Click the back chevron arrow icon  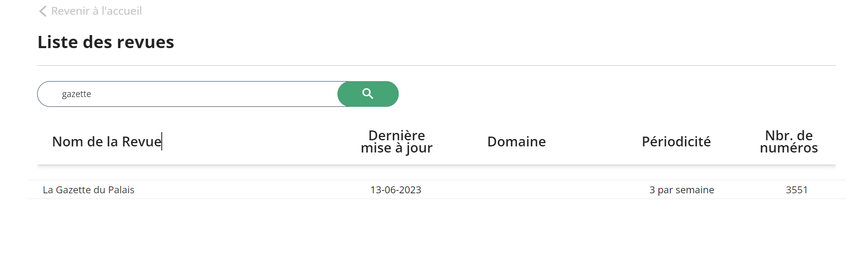(42, 11)
